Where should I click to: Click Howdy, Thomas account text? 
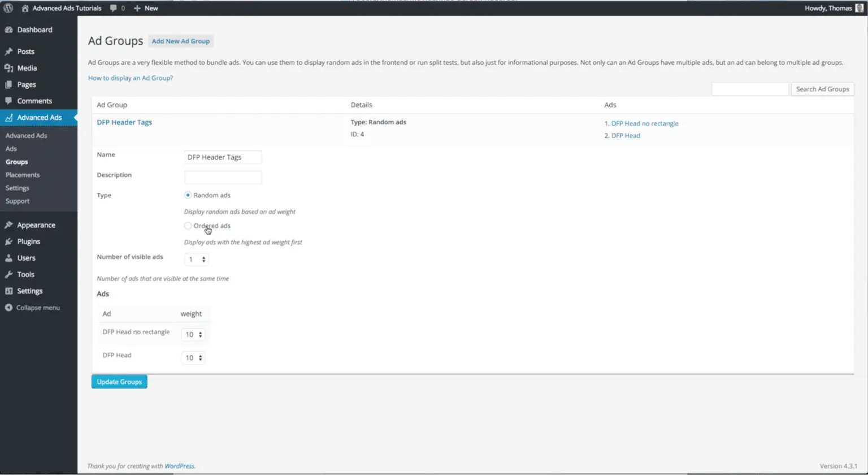click(x=828, y=8)
